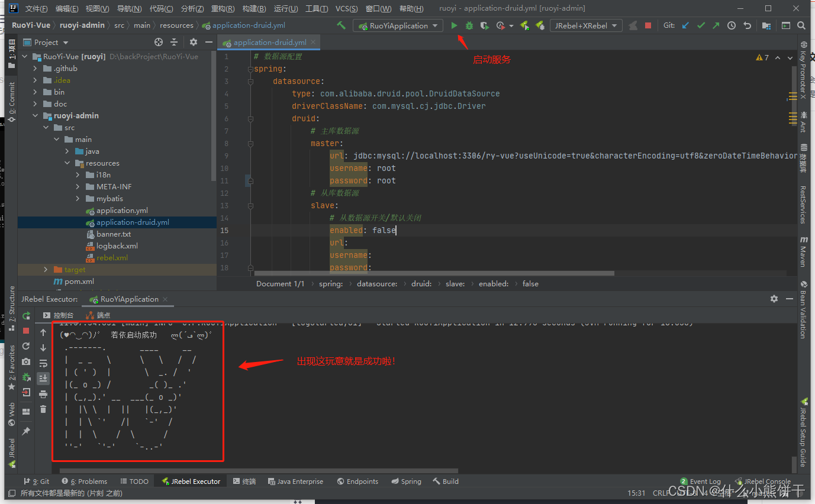815x504 pixels.
Task: Expand the target folder
Action: (46, 270)
